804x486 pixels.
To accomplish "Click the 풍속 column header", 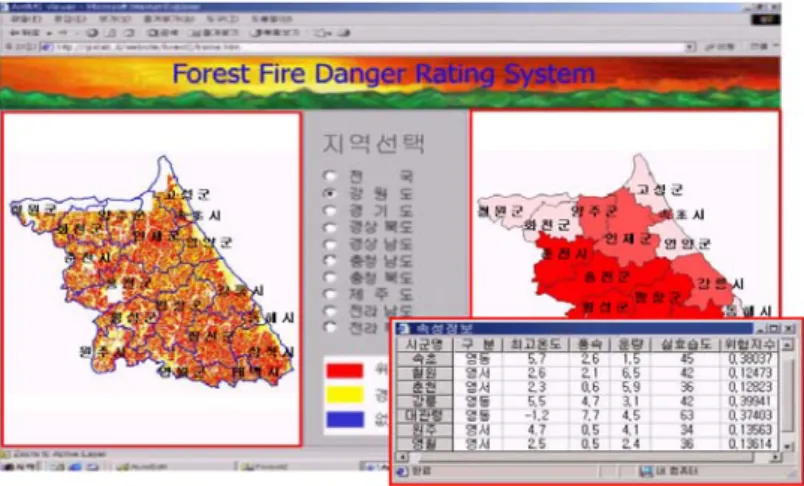I will tap(590, 344).
